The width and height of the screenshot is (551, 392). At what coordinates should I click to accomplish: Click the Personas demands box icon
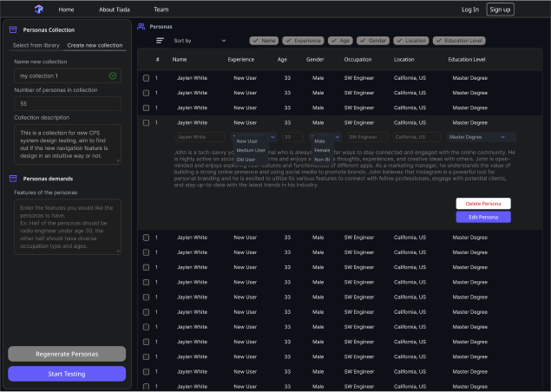point(13,179)
